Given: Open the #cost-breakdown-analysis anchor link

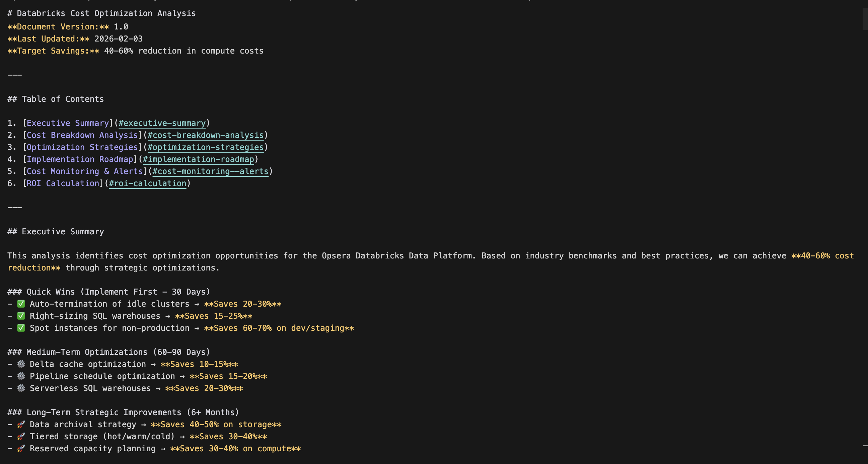Looking at the screenshot, I should tap(205, 135).
